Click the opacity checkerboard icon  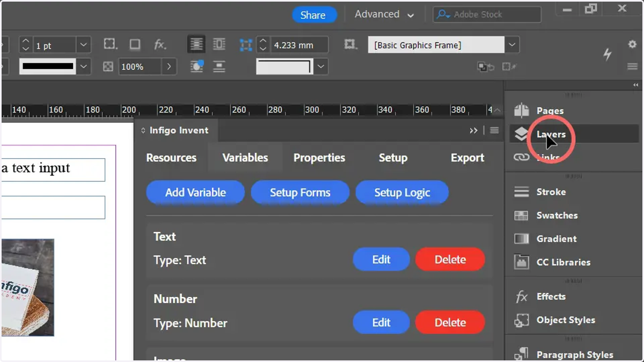tap(108, 67)
